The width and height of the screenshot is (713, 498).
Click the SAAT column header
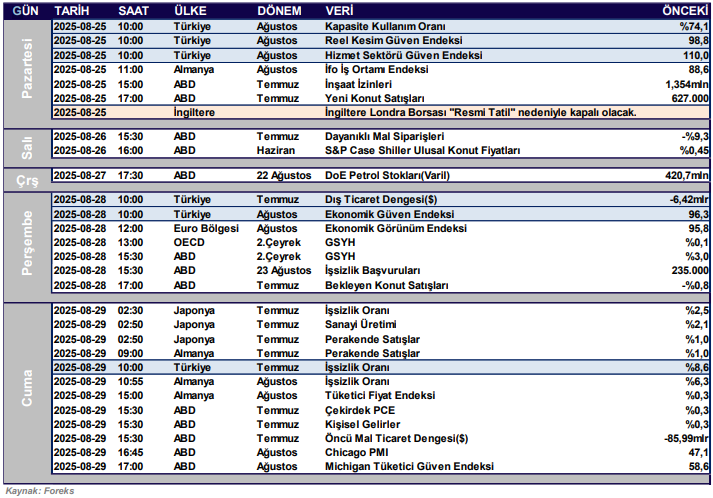click(135, 8)
